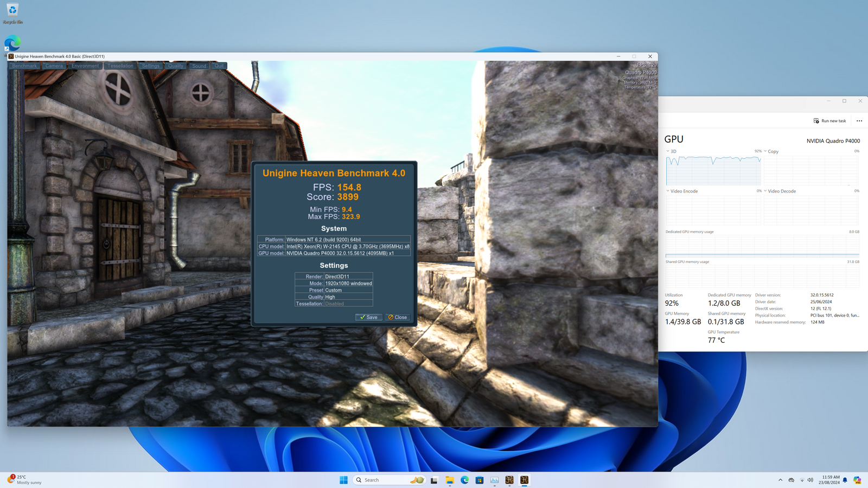Click the NVIDIA Quadro P4000 heading
868x488 pixels.
pos(833,141)
